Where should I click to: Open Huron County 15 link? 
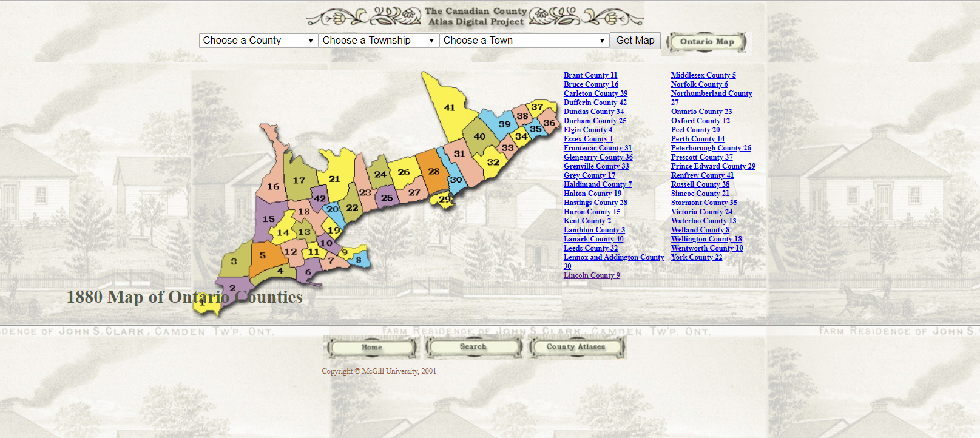coord(592,212)
